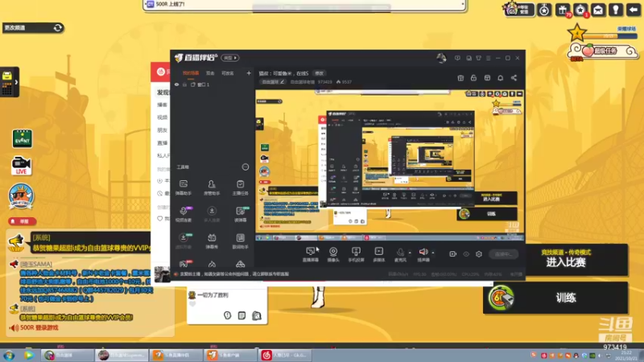
Task: Open 斗鱼直播伴侣 taskbar item
Action: [175, 355]
